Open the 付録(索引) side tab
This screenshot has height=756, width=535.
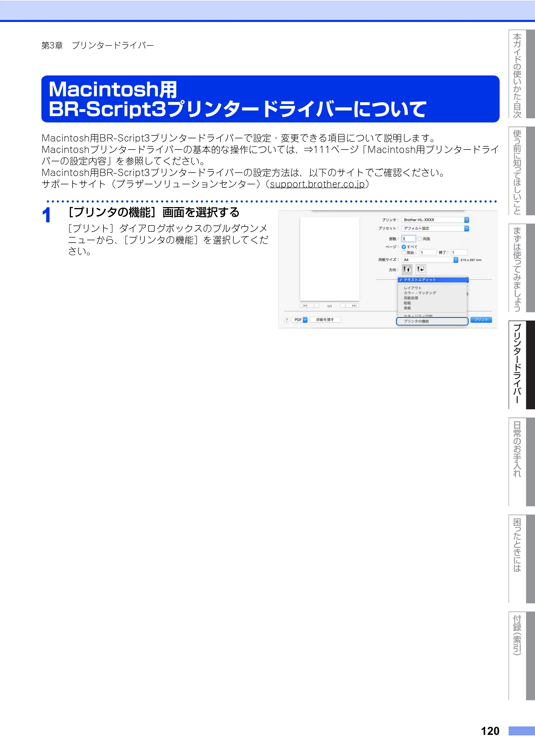(522, 656)
